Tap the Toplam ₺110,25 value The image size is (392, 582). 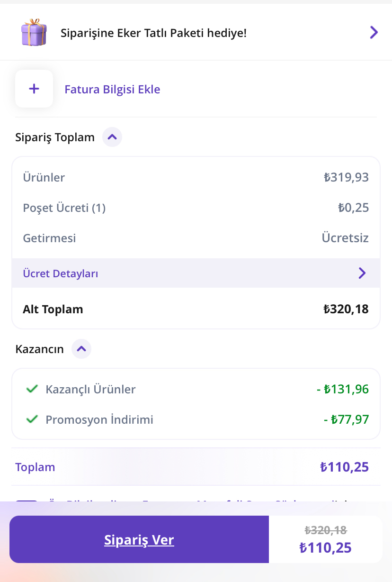click(345, 467)
